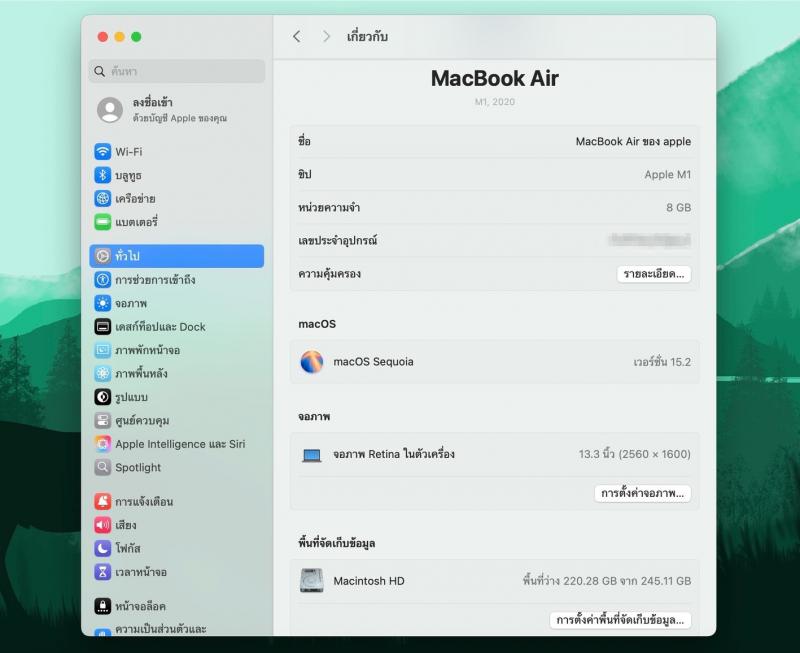
Task: Click the search field (ค้นหา)
Action: pyautogui.click(x=177, y=71)
